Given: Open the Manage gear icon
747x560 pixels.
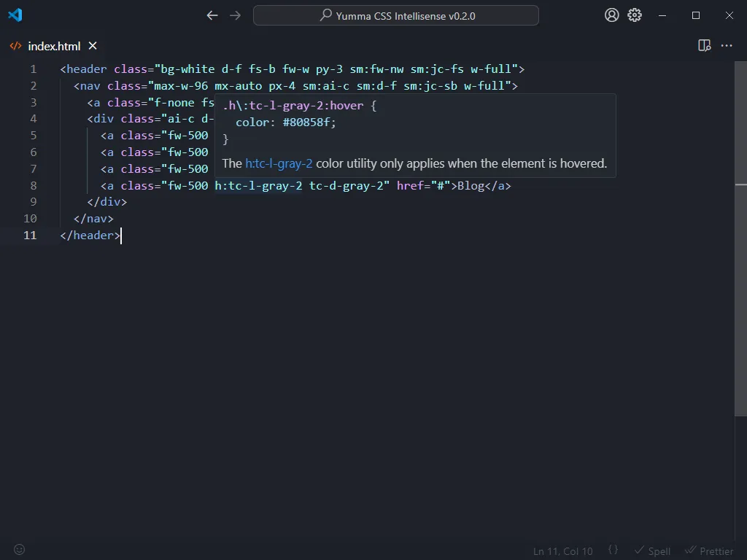Looking at the screenshot, I should click(x=635, y=15).
